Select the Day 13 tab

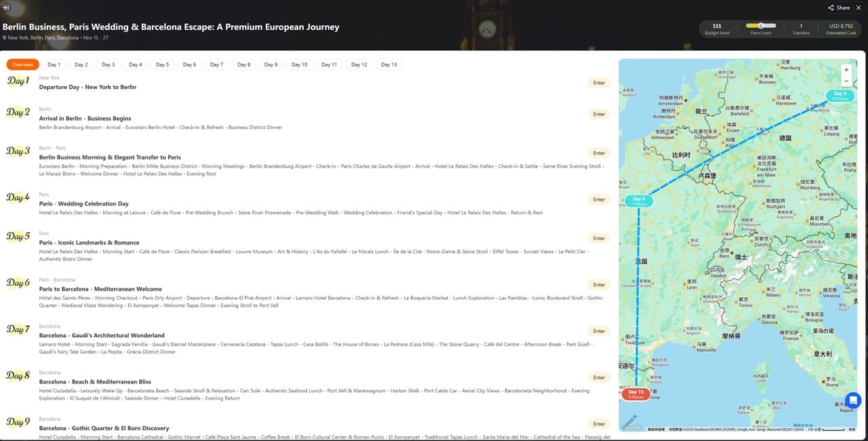tap(389, 64)
